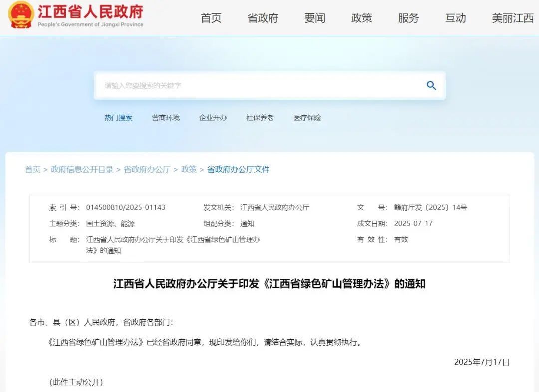Click document number 赣府厅发〔2025〕14号

coord(430,207)
